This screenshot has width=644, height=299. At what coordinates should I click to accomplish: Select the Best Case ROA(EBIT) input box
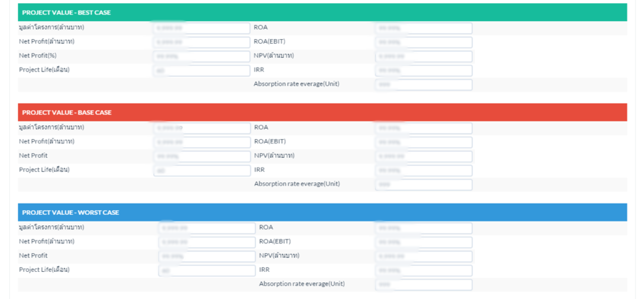423,42
